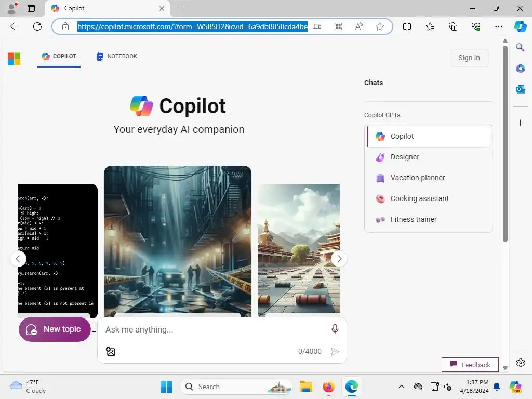Open the crime scene alley image card
The width and height of the screenshot is (532, 399).
click(x=178, y=241)
